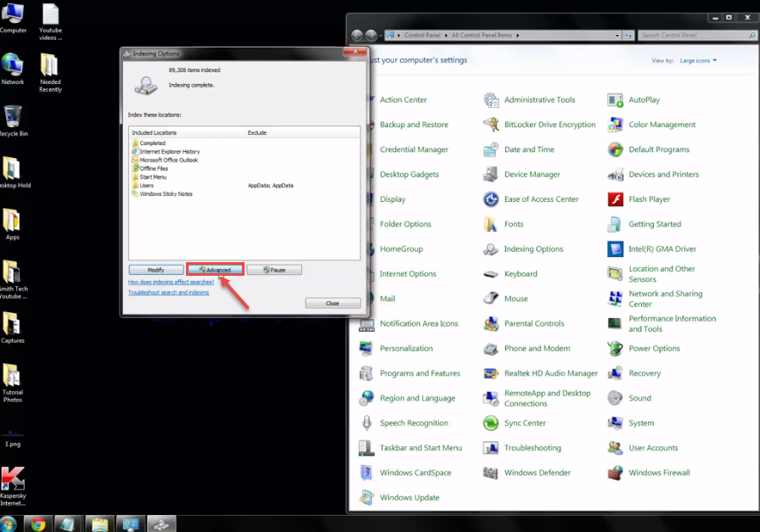Open Taskbar and Start Menu item
The height and width of the screenshot is (532, 760).
[x=420, y=448]
